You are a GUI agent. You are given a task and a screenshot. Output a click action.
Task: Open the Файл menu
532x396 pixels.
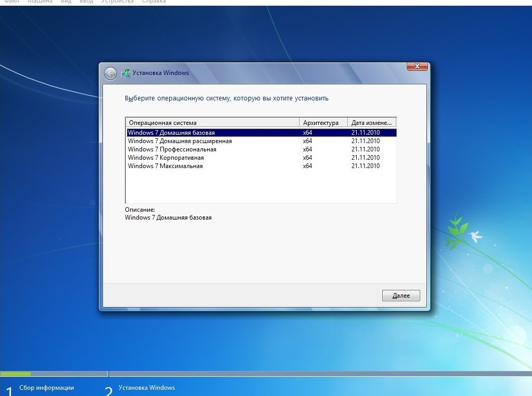[x=11, y=2]
